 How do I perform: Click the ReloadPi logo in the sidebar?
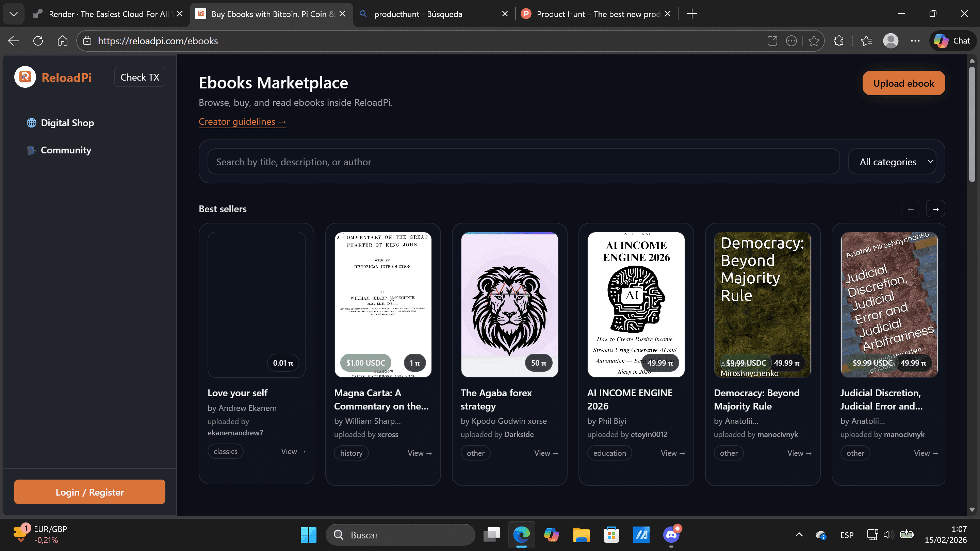pos(53,77)
